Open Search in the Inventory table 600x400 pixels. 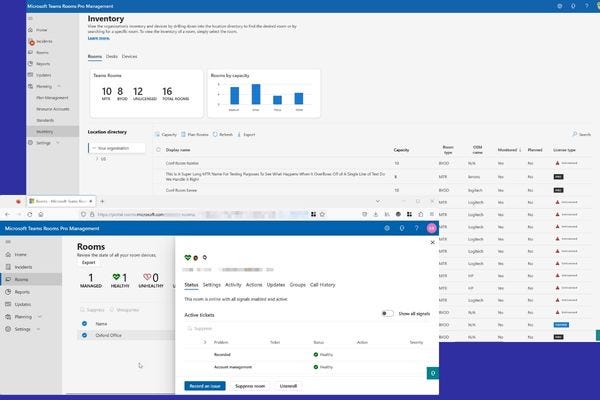coord(582,134)
